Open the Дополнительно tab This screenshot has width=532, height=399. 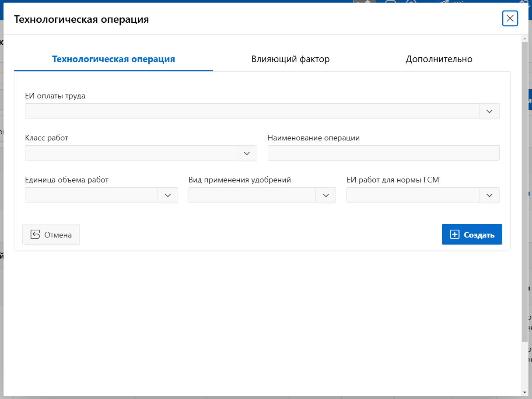[x=439, y=59]
